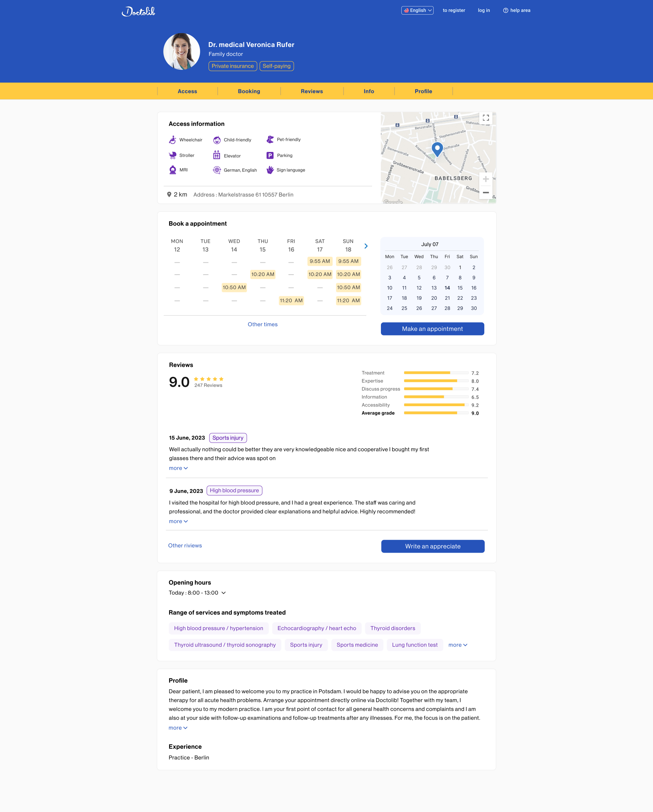This screenshot has height=812, width=653.
Task: Expand more services and symptoms
Action: pos(457,645)
